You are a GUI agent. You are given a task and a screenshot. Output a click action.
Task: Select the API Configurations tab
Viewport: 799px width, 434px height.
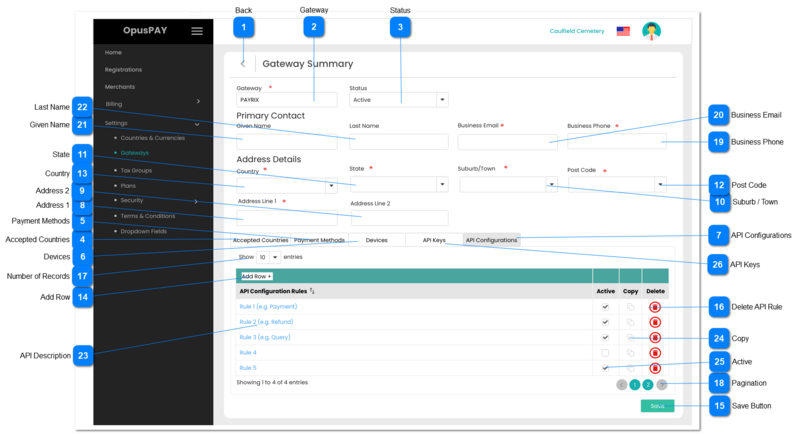pyautogui.click(x=491, y=240)
